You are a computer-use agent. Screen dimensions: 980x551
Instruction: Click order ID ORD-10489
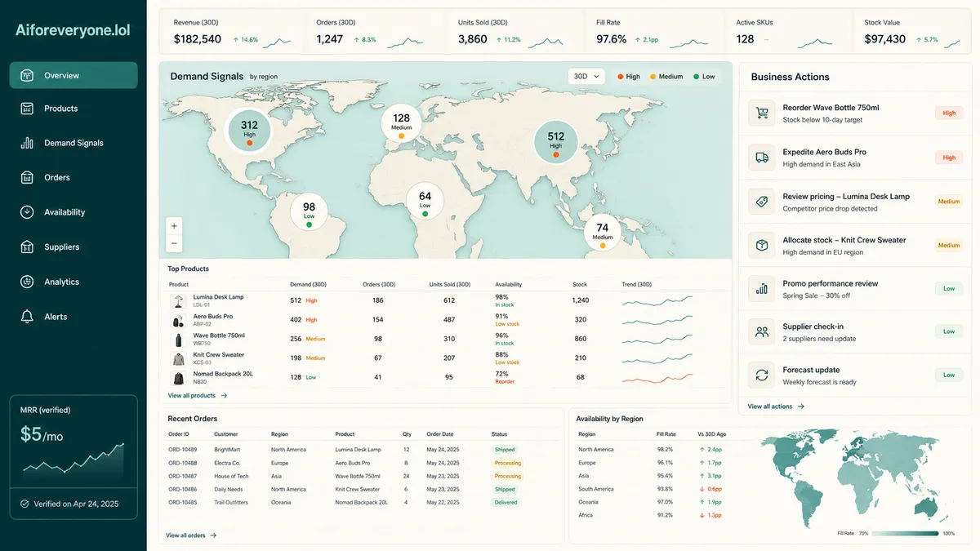coord(183,450)
